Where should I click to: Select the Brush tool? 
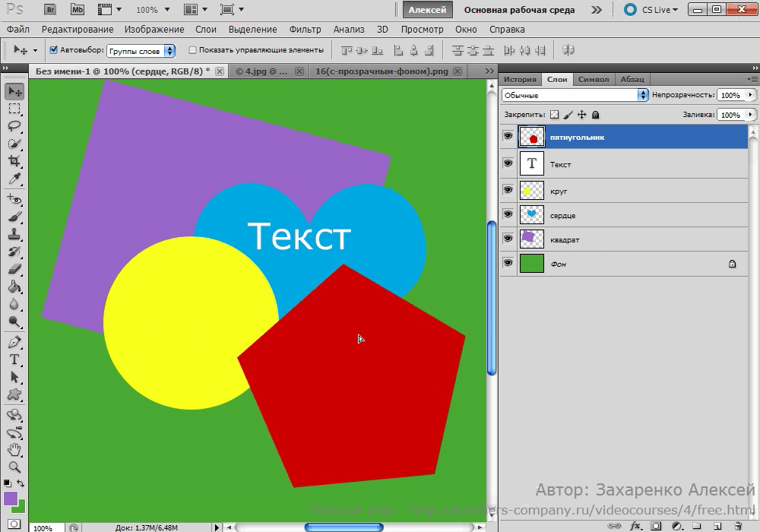[14, 217]
